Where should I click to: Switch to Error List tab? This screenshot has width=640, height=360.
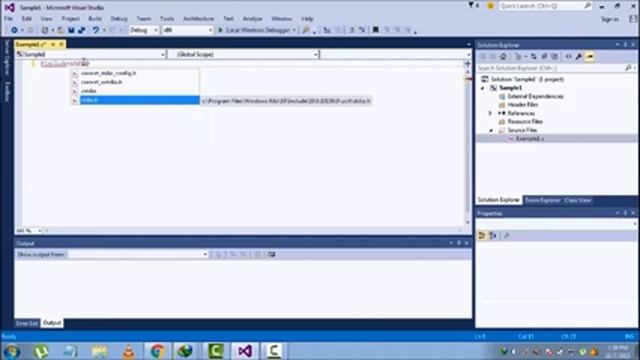(x=27, y=323)
